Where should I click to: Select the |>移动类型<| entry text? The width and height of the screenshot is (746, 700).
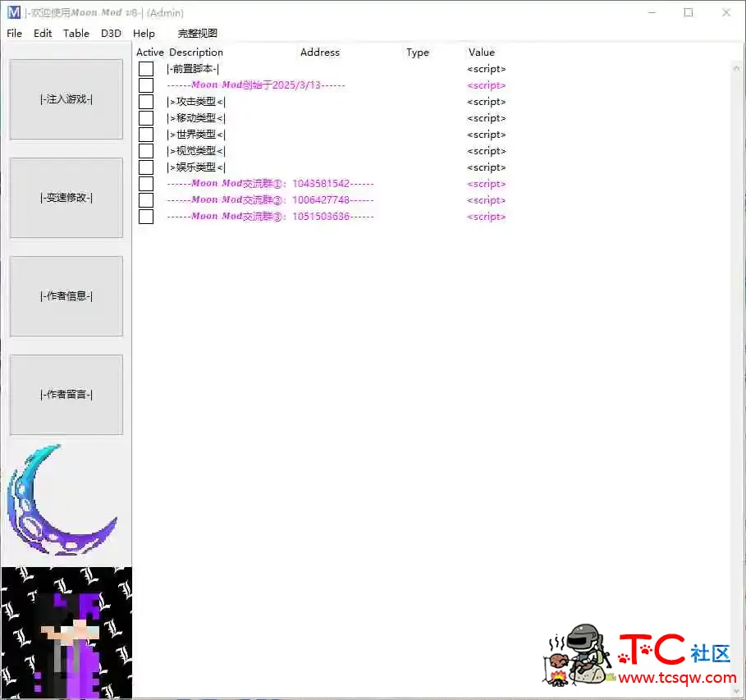pyautogui.click(x=196, y=118)
